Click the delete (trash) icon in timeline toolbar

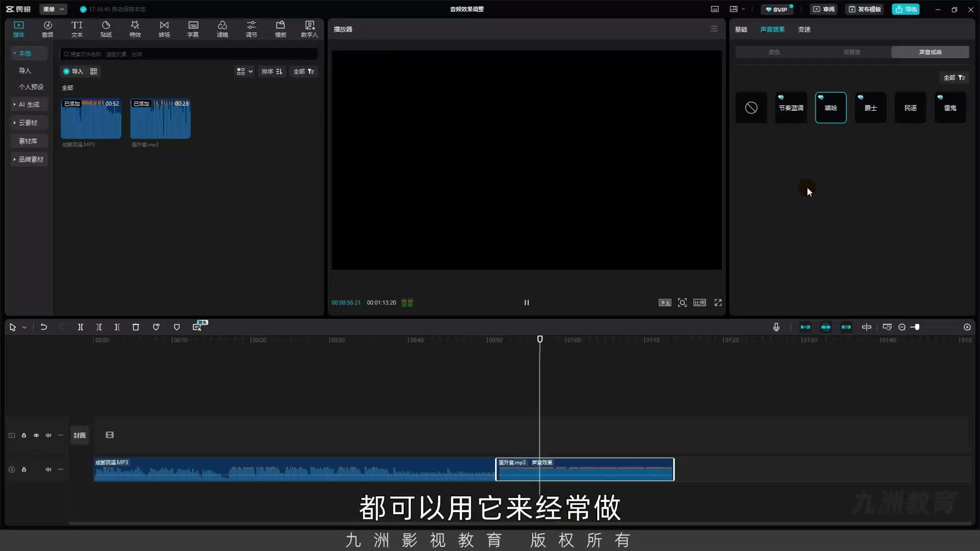click(x=136, y=327)
